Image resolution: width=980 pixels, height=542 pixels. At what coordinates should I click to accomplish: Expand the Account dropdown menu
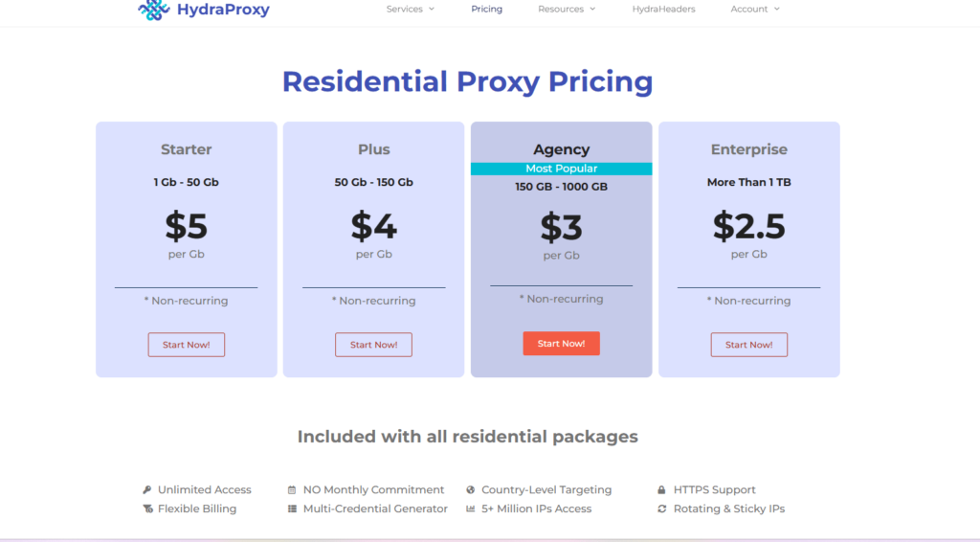click(x=755, y=10)
